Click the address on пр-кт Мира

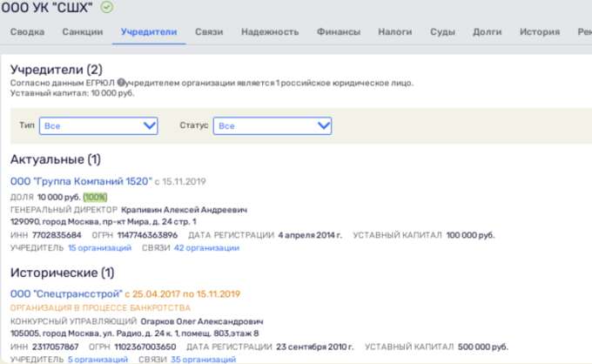(x=103, y=222)
